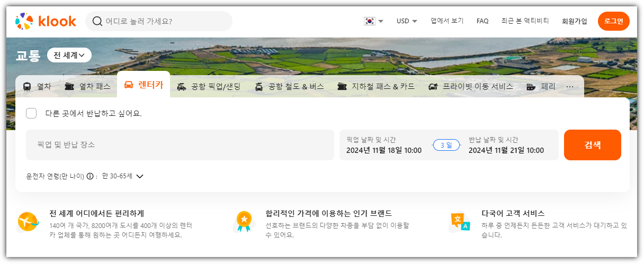Screen dimensions: 644x264
Task: Click the driver age info icon
Action: tap(90, 176)
